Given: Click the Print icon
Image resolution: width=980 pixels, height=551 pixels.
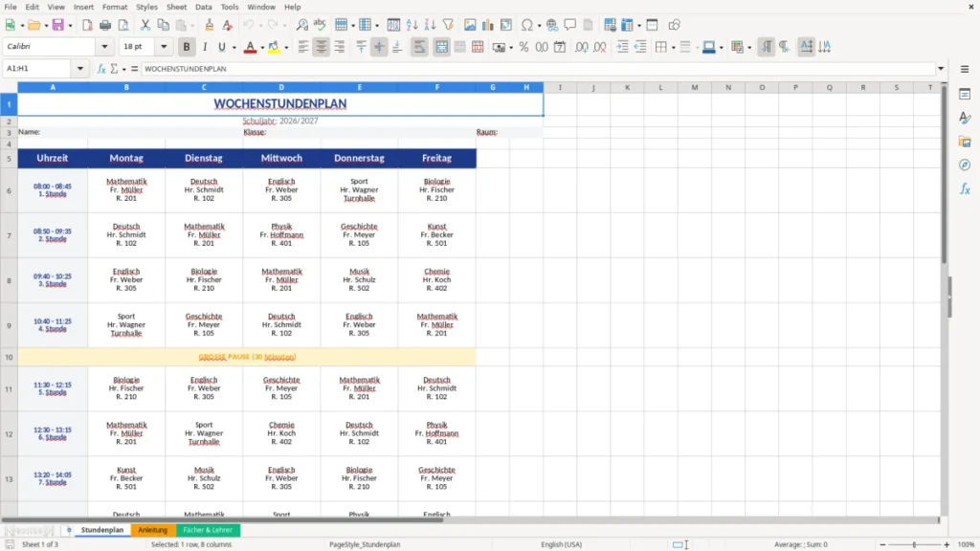Looking at the screenshot, I should coord(105,25).
